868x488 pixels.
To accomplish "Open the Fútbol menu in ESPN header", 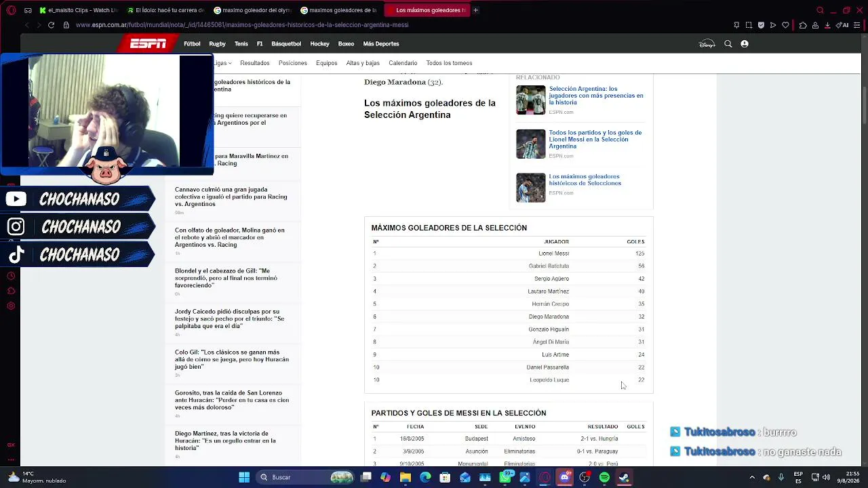I will (x=192, y=44).
